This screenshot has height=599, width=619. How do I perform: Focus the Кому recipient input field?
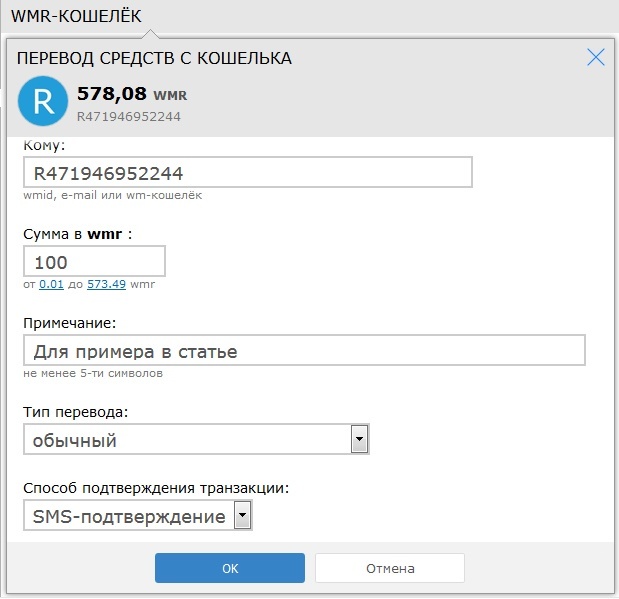click(x=248, y=172)
